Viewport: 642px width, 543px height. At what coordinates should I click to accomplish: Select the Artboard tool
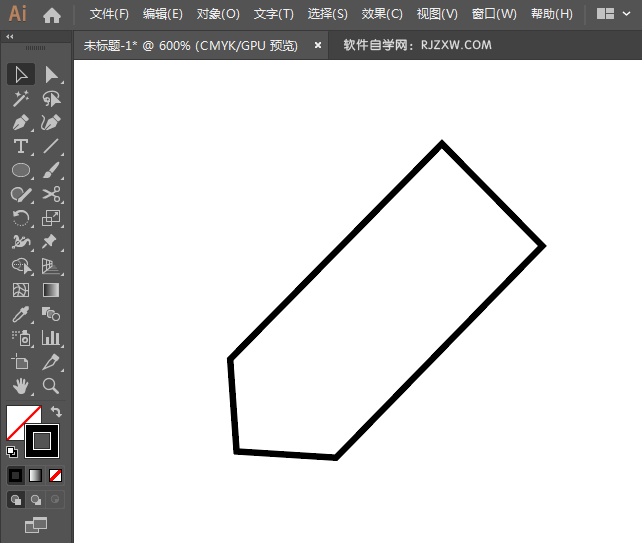pos(21,362)
